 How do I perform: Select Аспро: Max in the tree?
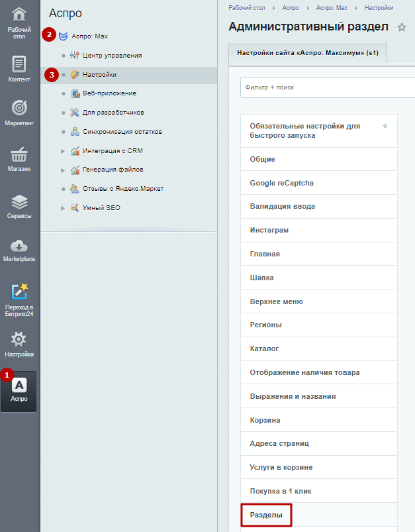pos(90,36)
